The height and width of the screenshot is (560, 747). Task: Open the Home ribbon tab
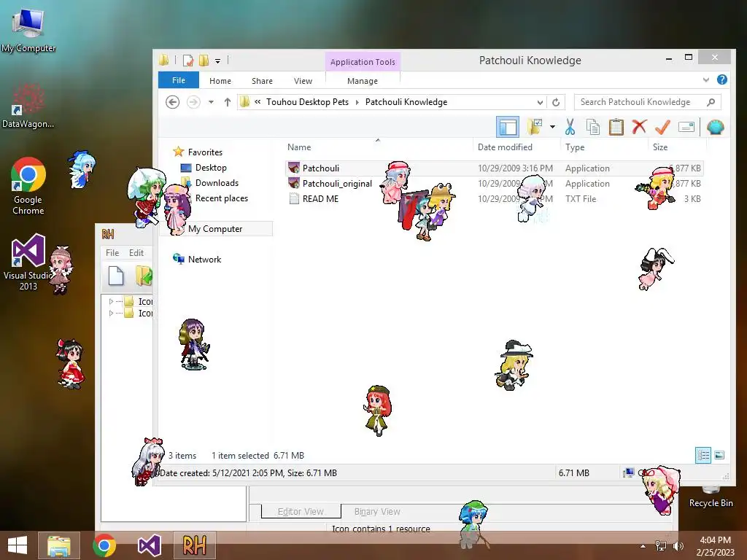click(x=220, y=81)
